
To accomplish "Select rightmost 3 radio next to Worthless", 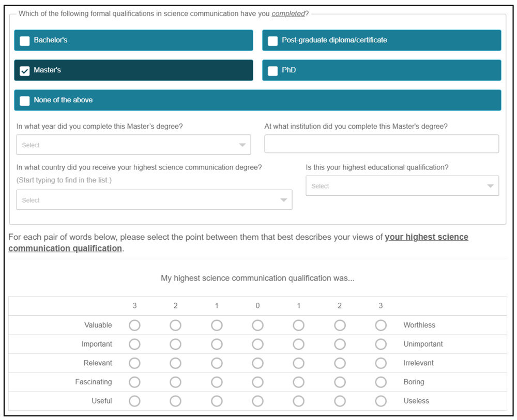I will (381, 325).
